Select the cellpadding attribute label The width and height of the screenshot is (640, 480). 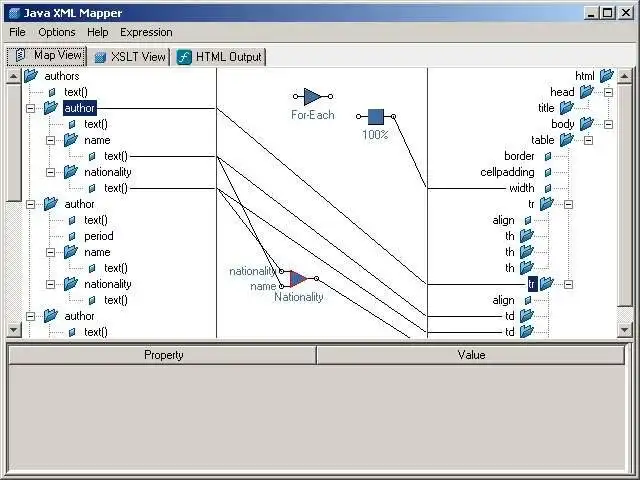(507, 172)
